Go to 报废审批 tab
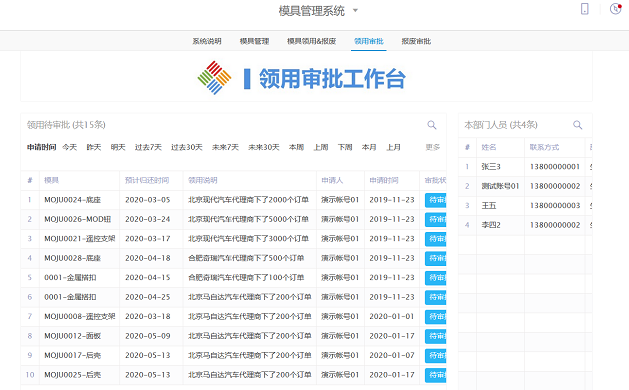The image size is (629, 390). tap(416, 41)
